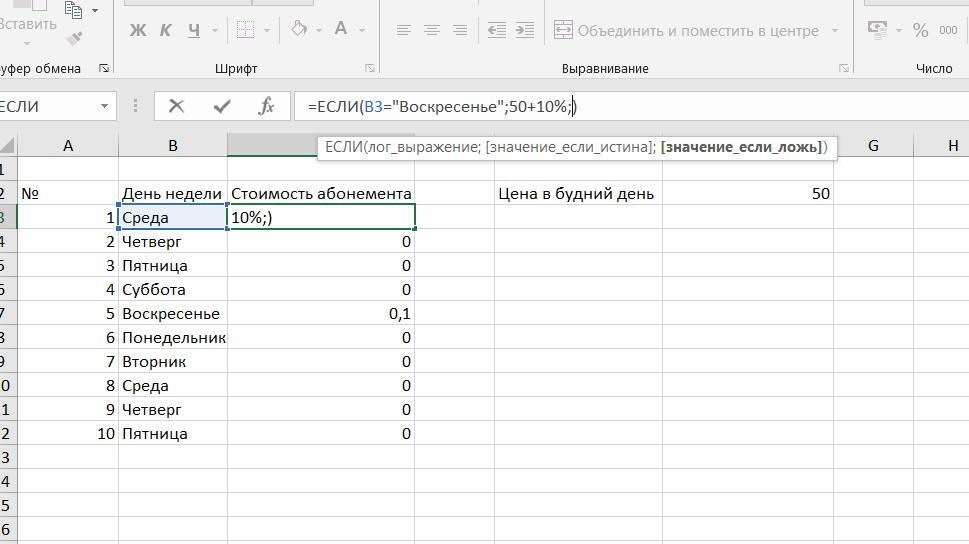969x544 pixels.
Task: Click the accounting number format icon
Action: tap(877, 29)
